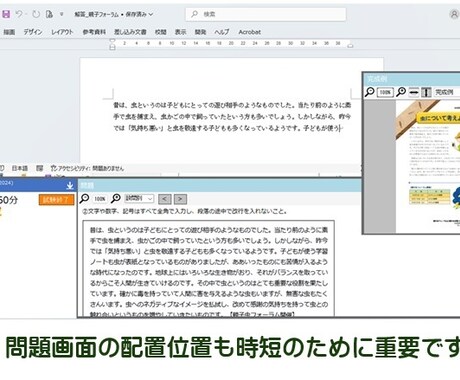Image resolution: width=460 pixels, height=380 pixels.
Task: Open the 完成例 selection dropdown box
Action: coord(447,92)
